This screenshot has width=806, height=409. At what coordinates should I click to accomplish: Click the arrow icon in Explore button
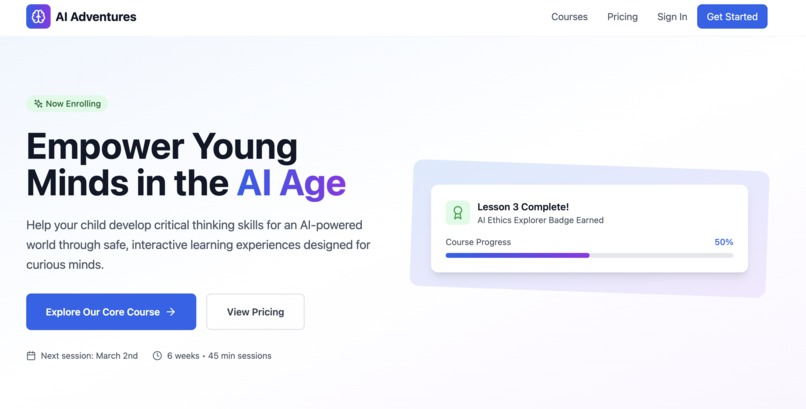click(x=171, y=312)
